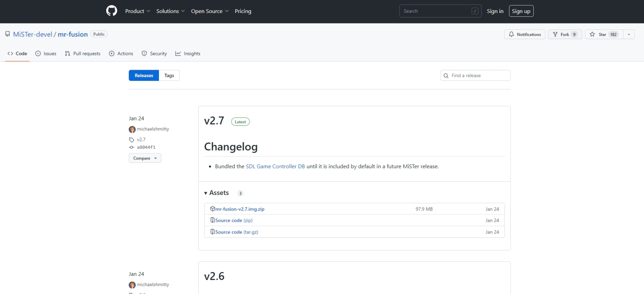The height and width of the screenshot is (294, 644).
Task: Click the bell Notifications button
Action: (x=525, y=34)
